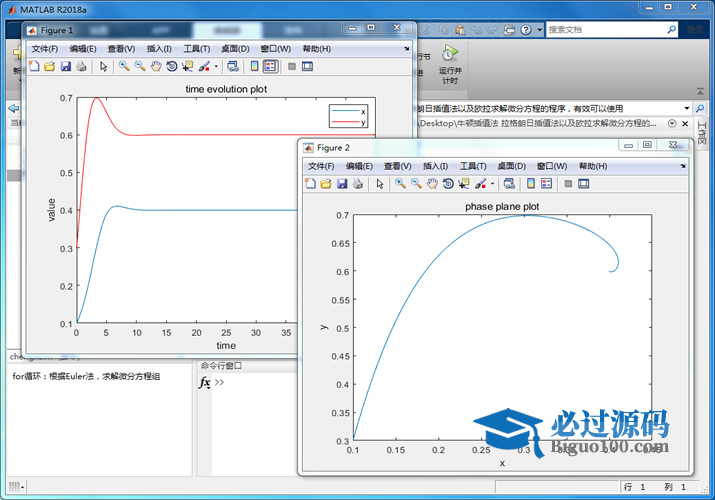Click Show Plot Tools icon in Figure 1
Viewport: 715px width, 500px height.
pos(308,67)
